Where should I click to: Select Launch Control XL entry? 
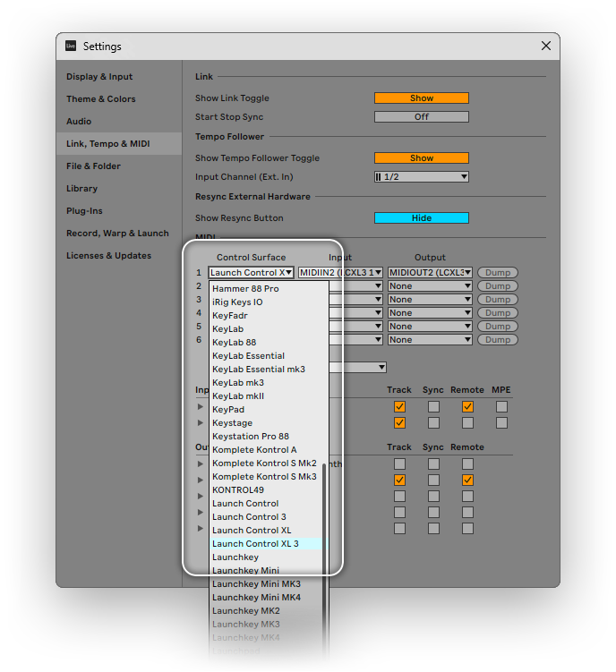pos(266,531)
